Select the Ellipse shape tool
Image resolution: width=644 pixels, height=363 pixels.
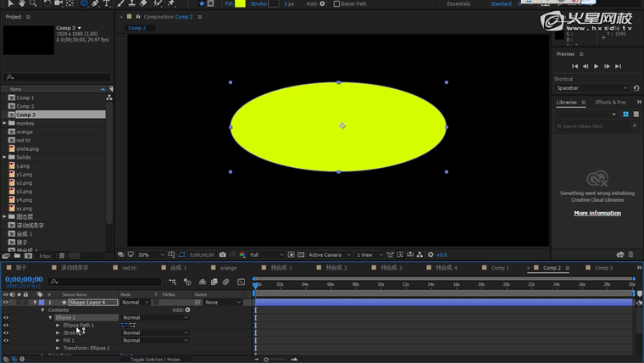tap(83, 3)
